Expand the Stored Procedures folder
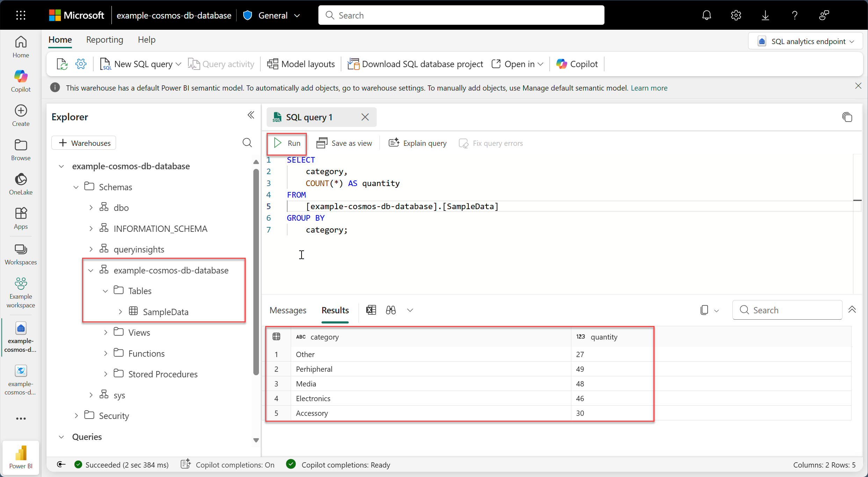This screenshot has width=868, height=477. tap(106, 374)
